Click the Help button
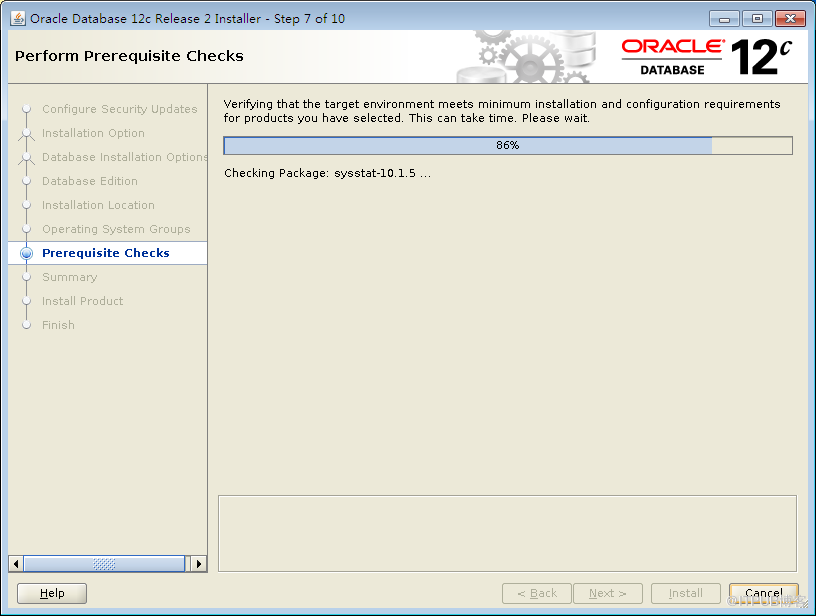The height and width of the screenshot is (616, 816). [52, 593]
